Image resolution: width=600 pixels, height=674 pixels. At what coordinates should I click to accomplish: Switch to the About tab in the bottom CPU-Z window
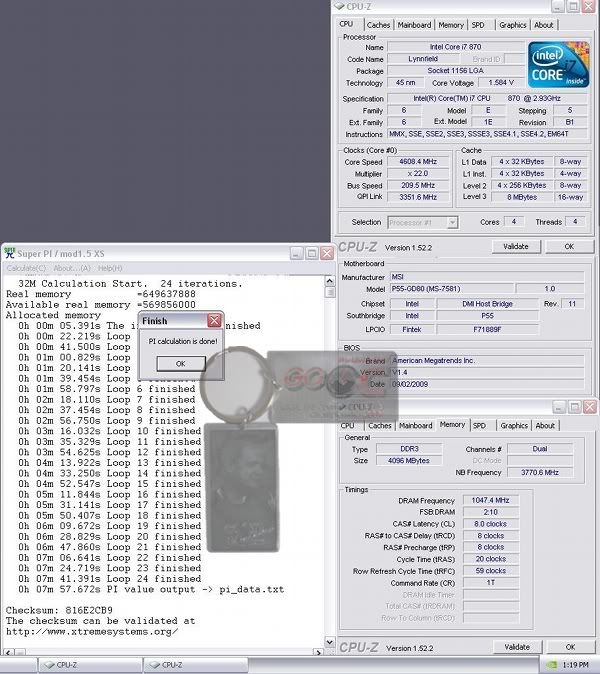coord(545,426)
